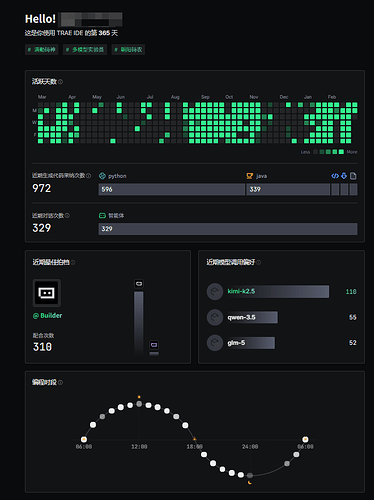Click the white agent icon above tall bar

click(139, 284)
